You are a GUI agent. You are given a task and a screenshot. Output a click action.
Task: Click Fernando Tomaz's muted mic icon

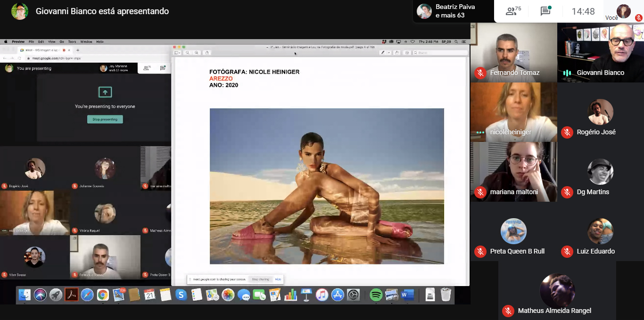[480, 73]
